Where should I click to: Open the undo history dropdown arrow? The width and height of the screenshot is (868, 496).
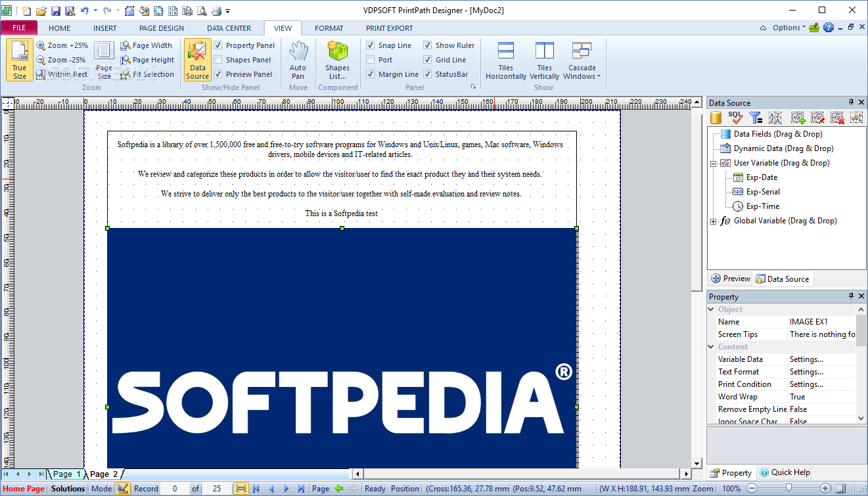[x=95, y=11]
